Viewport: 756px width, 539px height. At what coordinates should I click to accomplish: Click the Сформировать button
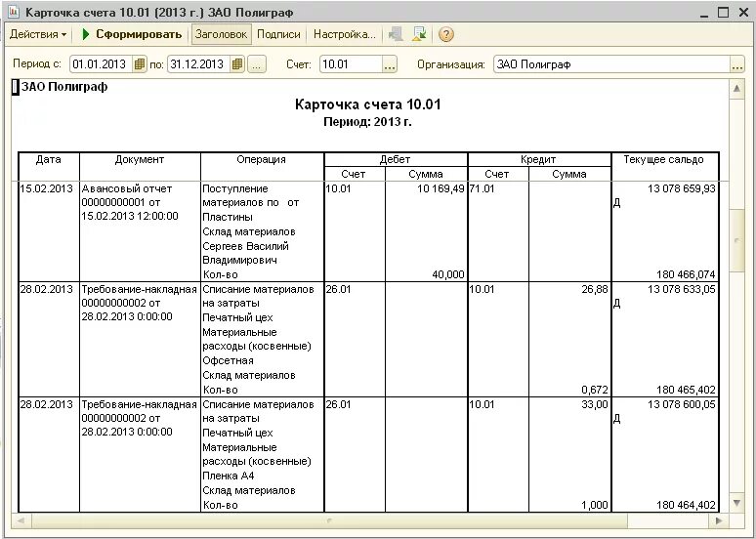pyautogui.click(x=132, y=34)
